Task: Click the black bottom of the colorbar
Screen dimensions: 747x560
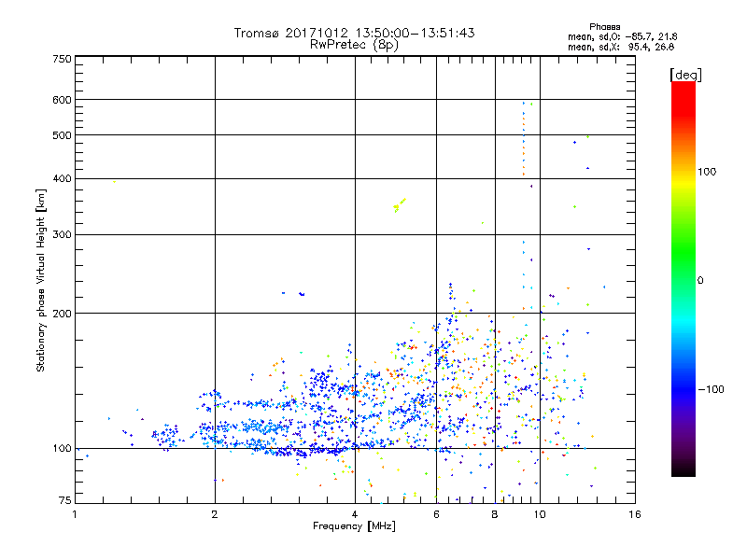Action: point(684,469)
